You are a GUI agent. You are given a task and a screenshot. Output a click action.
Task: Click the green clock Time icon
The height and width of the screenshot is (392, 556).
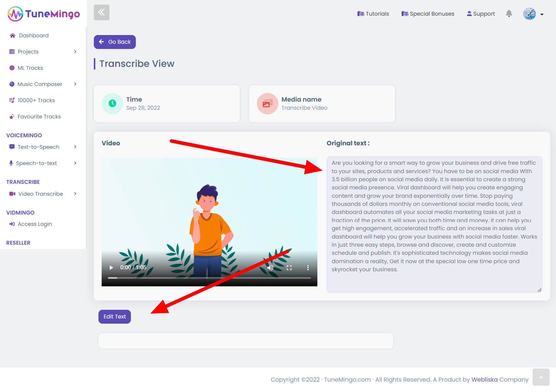112,103
